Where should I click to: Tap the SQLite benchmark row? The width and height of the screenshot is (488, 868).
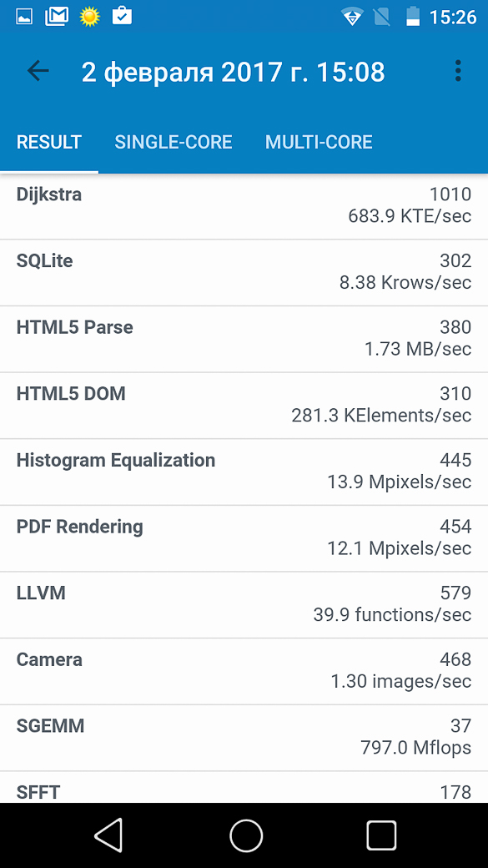244,272
